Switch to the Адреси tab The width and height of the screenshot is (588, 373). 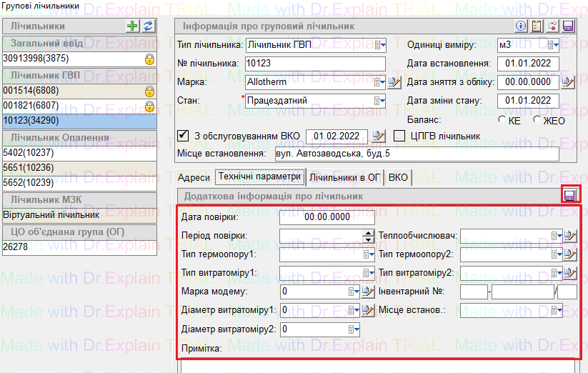pyautogui.click(x=194, y=177)
